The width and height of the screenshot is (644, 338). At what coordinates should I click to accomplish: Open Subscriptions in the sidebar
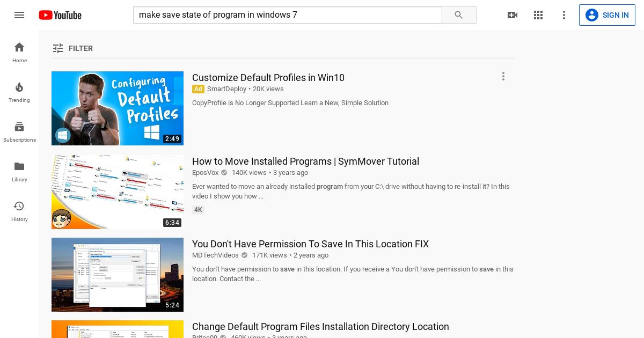[19, 132]
